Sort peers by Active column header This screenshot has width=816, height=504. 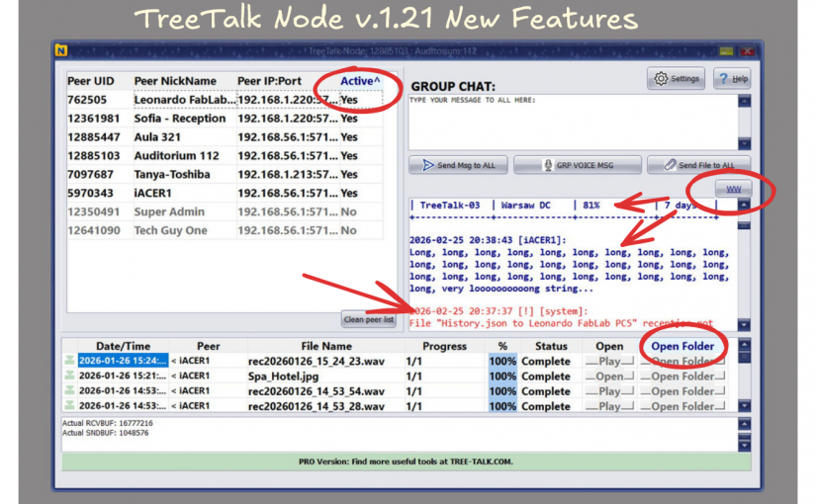point(360,81)
